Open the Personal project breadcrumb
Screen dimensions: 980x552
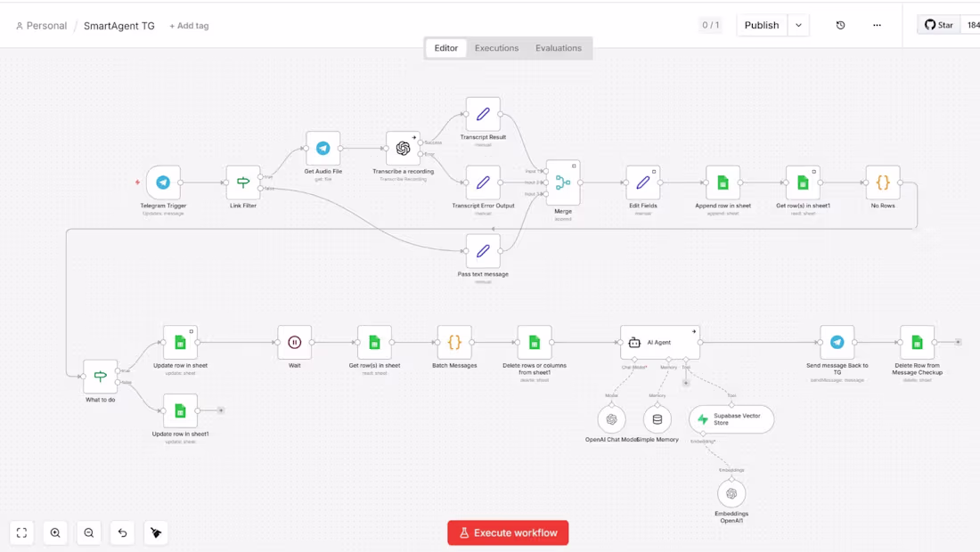pyautogui.click(x=41, y=26)
